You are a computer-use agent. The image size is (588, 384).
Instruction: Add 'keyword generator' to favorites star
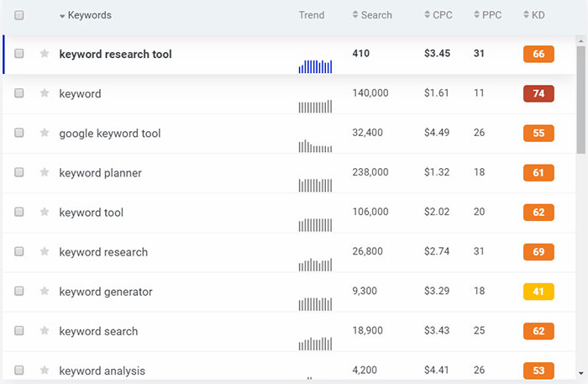pos(45,292)
